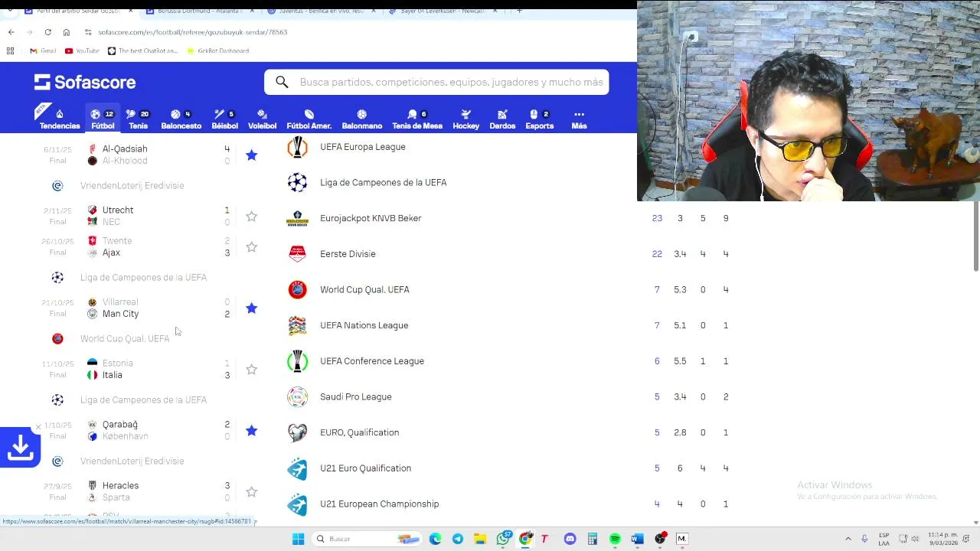Open the KickBot Dashboard bookmark

point(217,51)
